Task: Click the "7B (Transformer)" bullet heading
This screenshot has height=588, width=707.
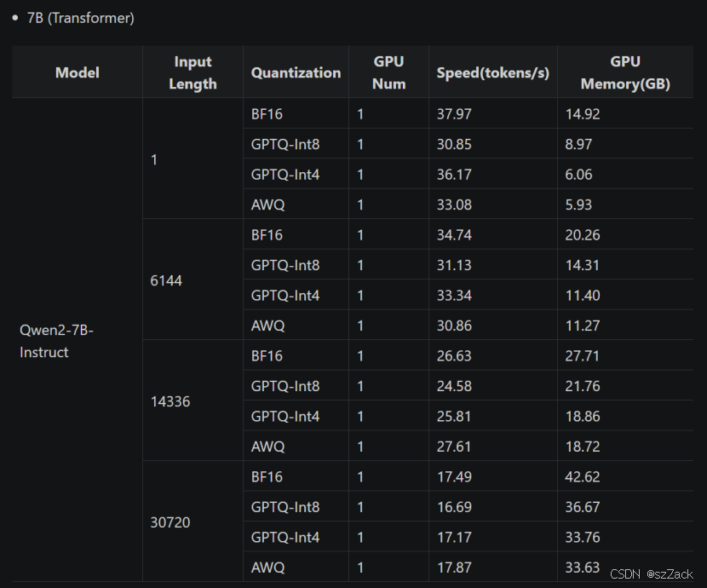Action: (80, 18)
